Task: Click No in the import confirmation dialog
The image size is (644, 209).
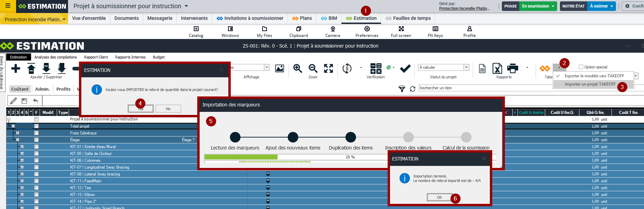Action: coord(168,109)
